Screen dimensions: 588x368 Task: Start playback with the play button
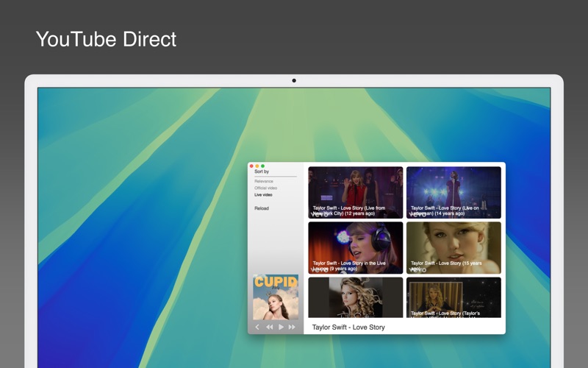(281, 327)
